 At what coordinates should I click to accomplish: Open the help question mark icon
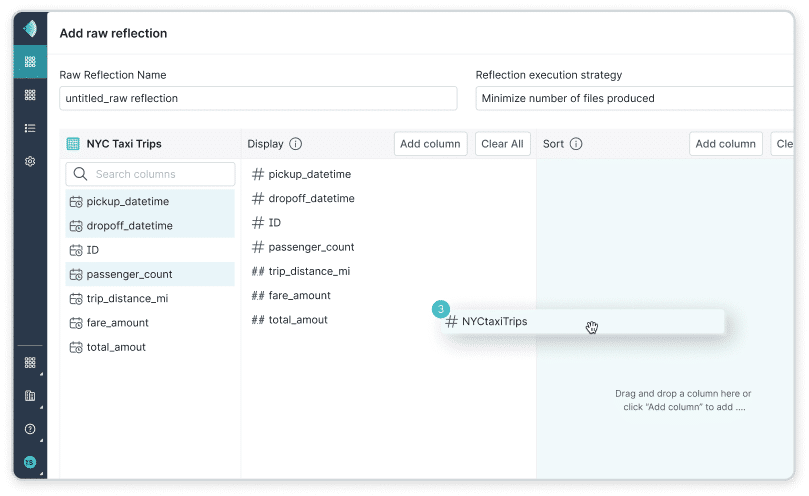pos(30,429)
